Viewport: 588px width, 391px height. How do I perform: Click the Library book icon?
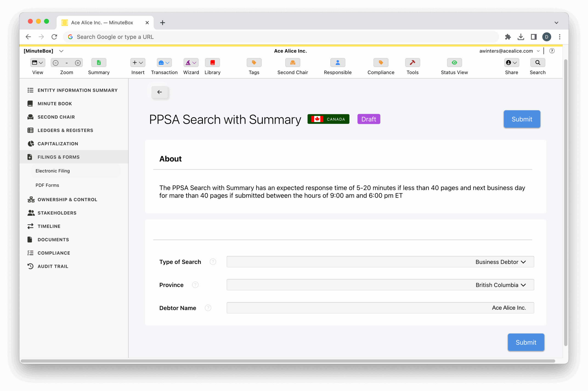coord(212,63)
